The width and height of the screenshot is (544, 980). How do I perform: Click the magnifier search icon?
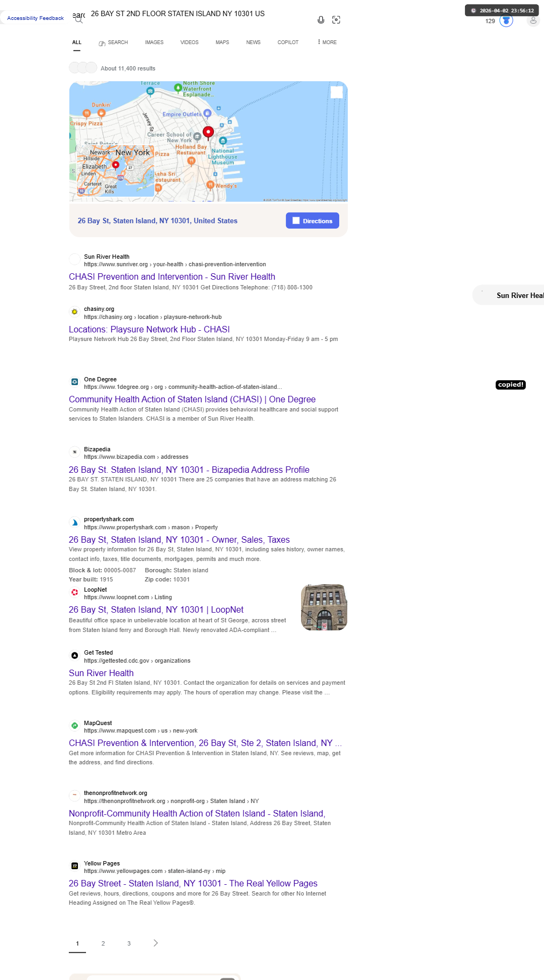tap(79, 20)
